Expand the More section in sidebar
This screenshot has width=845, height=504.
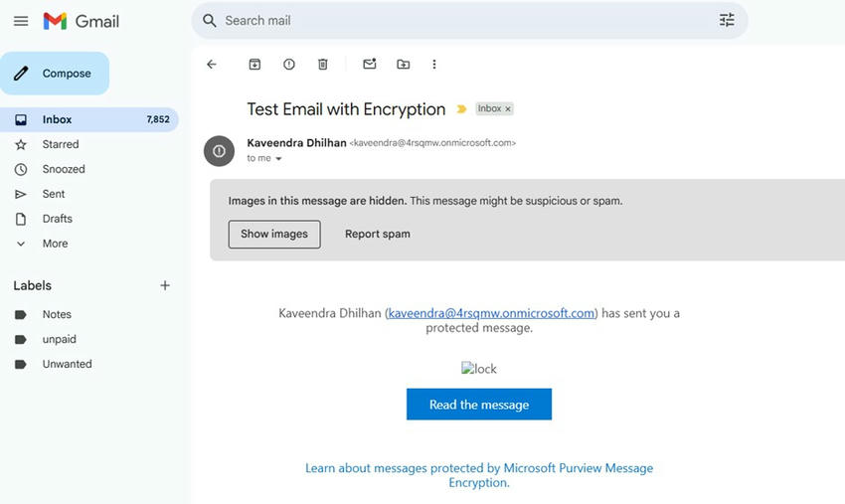(55, 244)
